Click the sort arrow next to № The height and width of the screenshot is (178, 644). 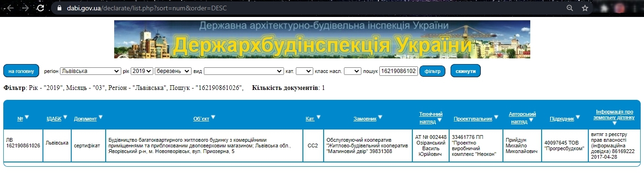coord(27,117)
